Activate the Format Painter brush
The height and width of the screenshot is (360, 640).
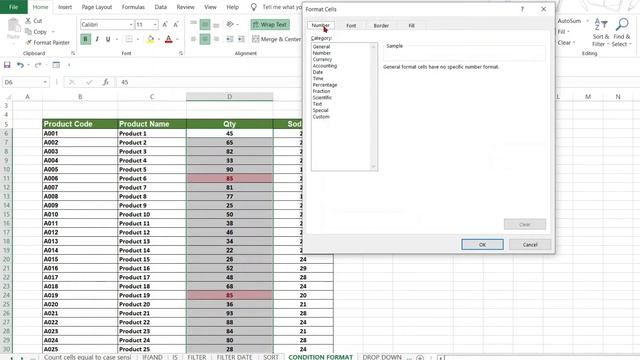tap(28, 42)
